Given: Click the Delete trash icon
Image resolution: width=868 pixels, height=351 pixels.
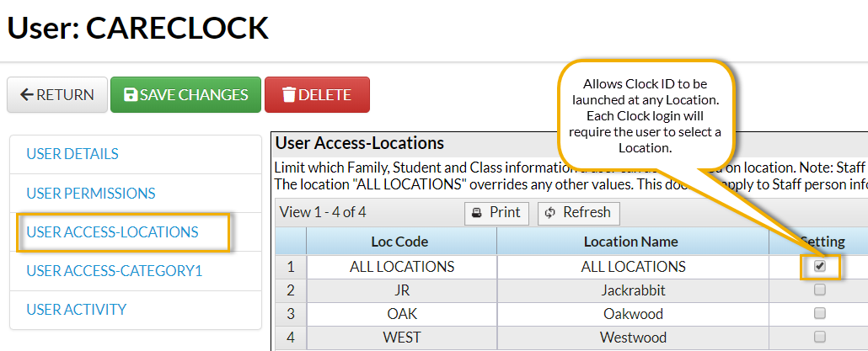Looking at the screenshot, I should (289, 95).
